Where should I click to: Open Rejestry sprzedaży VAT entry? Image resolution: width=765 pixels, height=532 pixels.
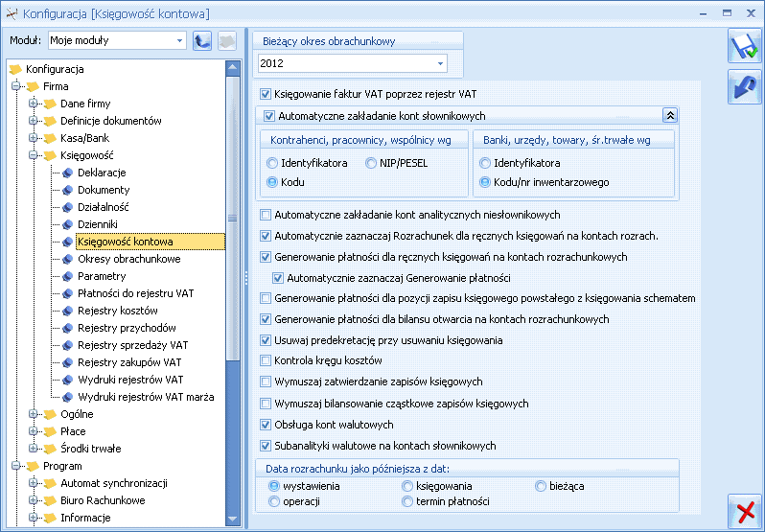(132, 345)
